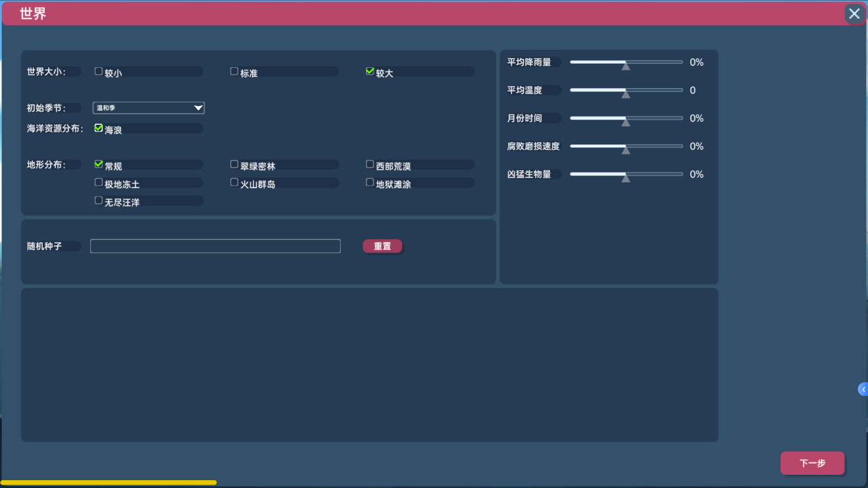
Task: Click the 0% value beside 平均降雨量
Action: (x=697, y=62)
